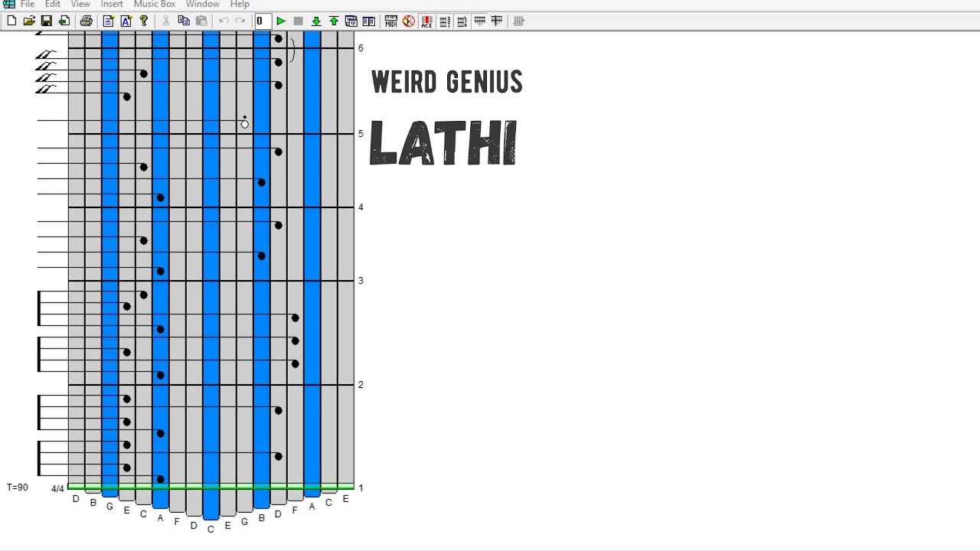Click the green down arrow transpose icon

pos(316,21)
